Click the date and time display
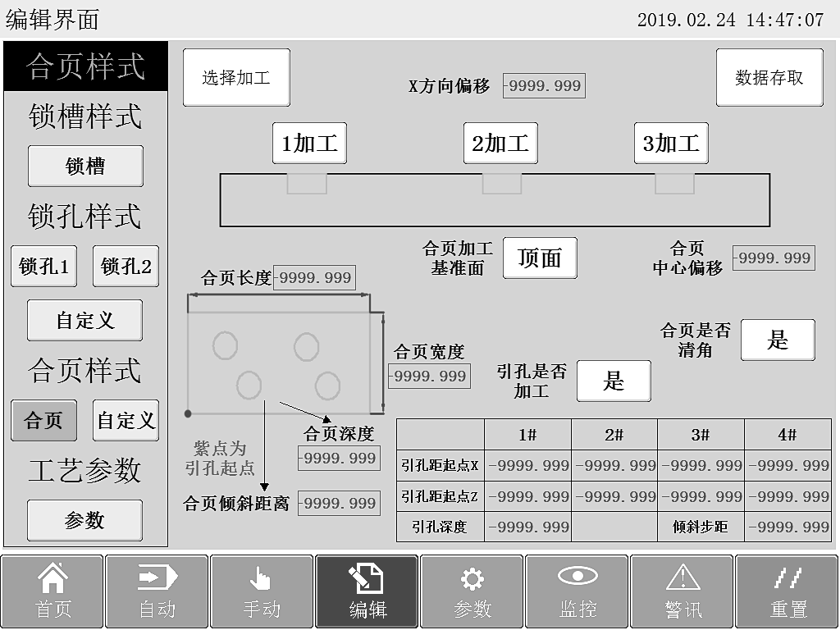Viewport: 840px width, 630px height. tap(730, 20)
